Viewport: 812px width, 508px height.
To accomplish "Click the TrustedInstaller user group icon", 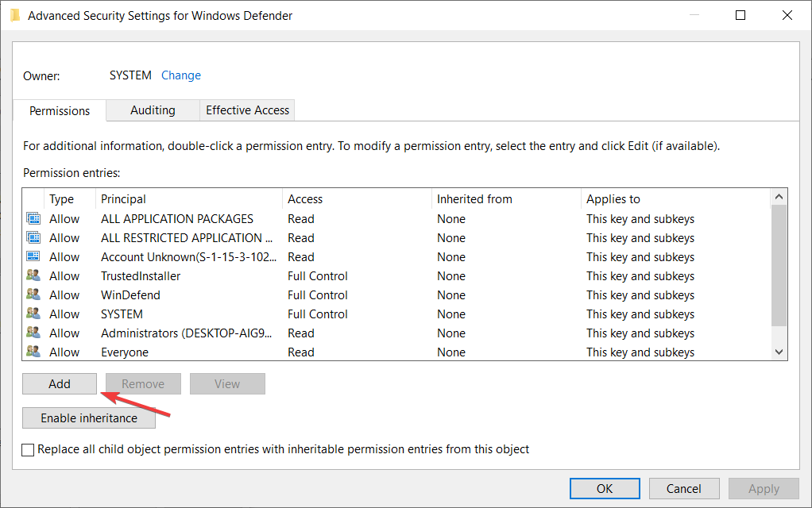I will tap(33, 275).
